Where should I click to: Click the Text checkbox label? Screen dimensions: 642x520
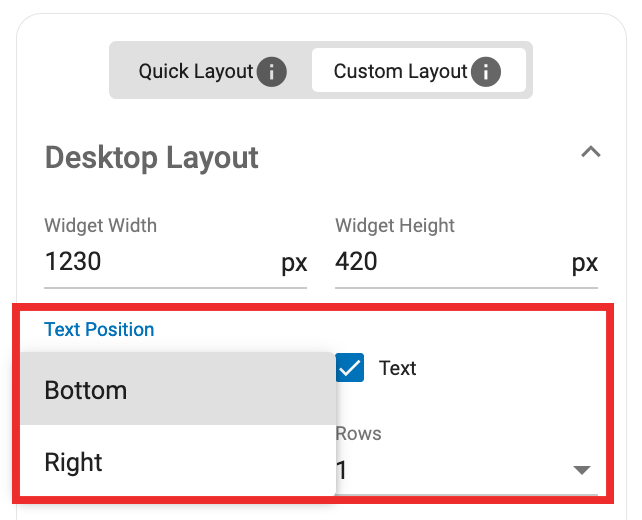pyautogui.click(x=398, y=368)
